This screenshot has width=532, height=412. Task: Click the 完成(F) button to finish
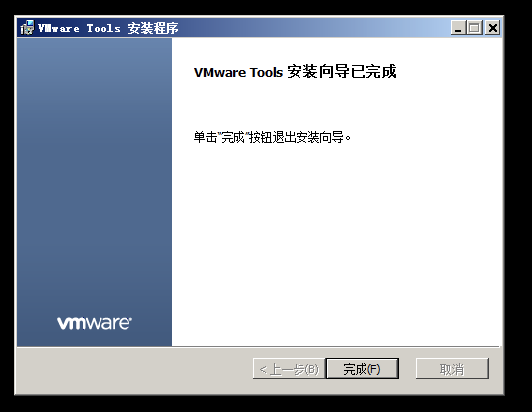point(362,369)
